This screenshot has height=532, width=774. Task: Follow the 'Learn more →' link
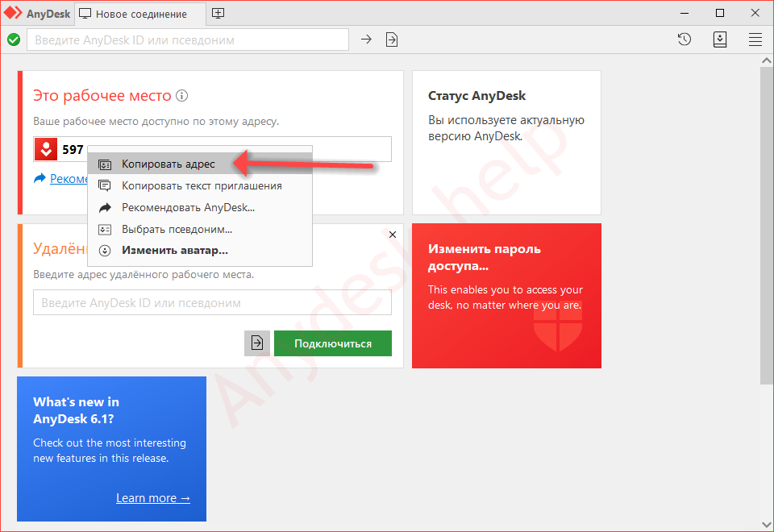[x=153, y=498]
